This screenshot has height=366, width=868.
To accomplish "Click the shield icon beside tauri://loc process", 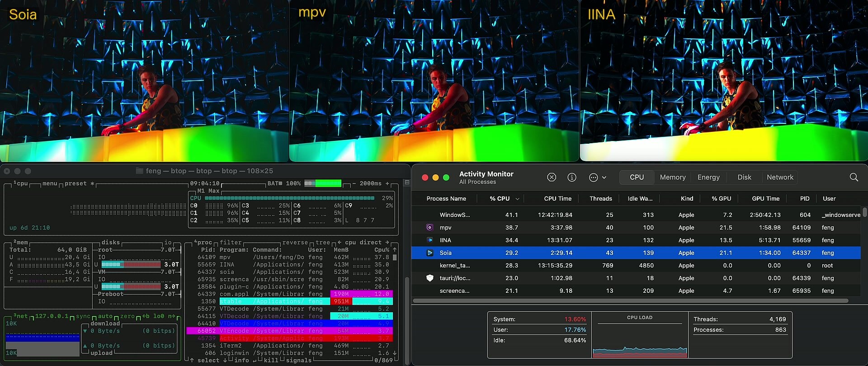I will [430, 278].
